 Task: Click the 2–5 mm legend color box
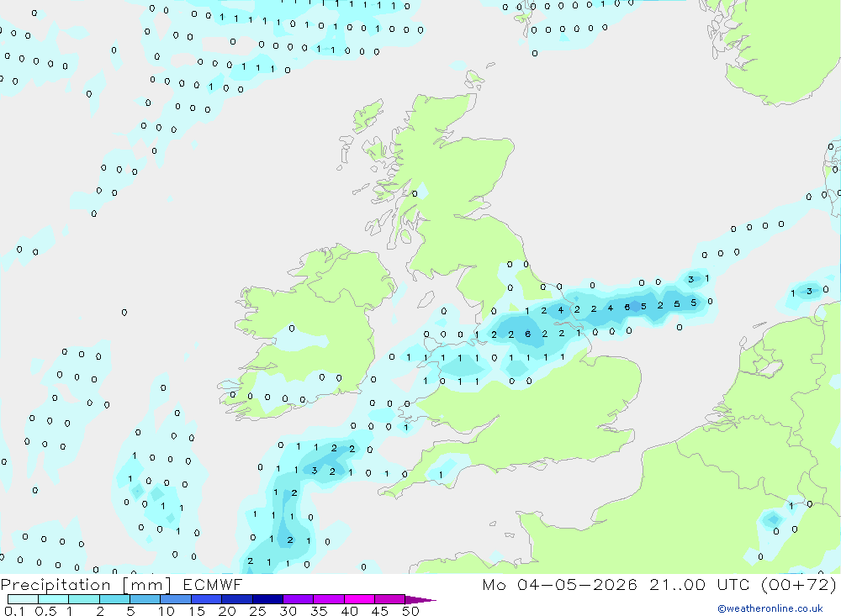click(x=114, y=599)
